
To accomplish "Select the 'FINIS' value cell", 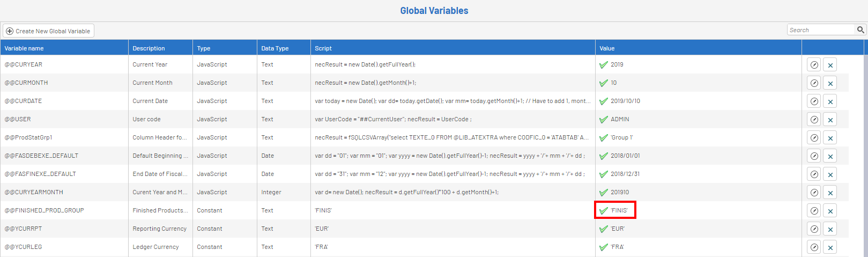I will tap(619, 210).
